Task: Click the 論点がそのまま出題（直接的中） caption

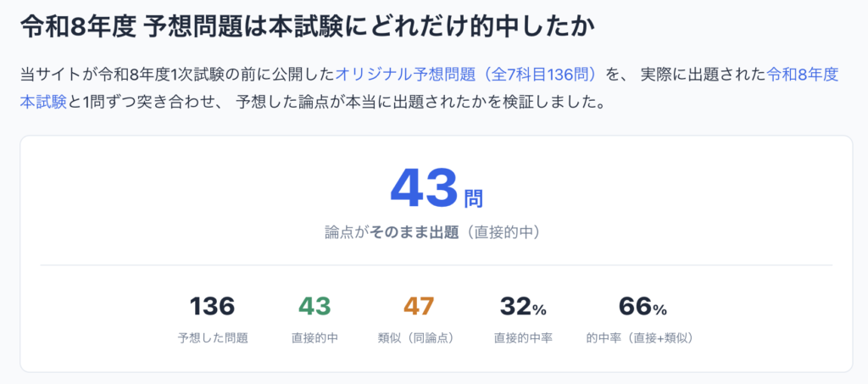Action: 432,233
